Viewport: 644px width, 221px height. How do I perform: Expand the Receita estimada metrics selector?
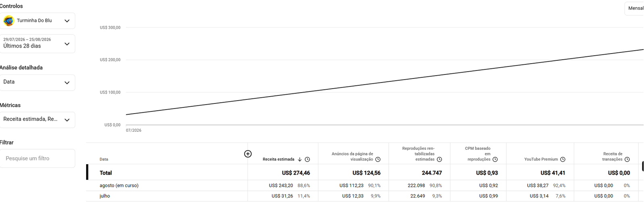(x=37, y=120)
